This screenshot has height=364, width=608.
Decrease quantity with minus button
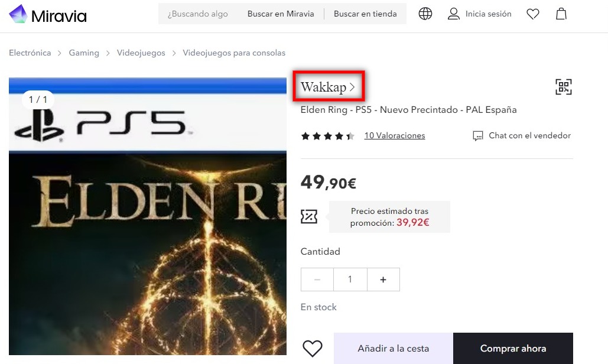[317, 279]
